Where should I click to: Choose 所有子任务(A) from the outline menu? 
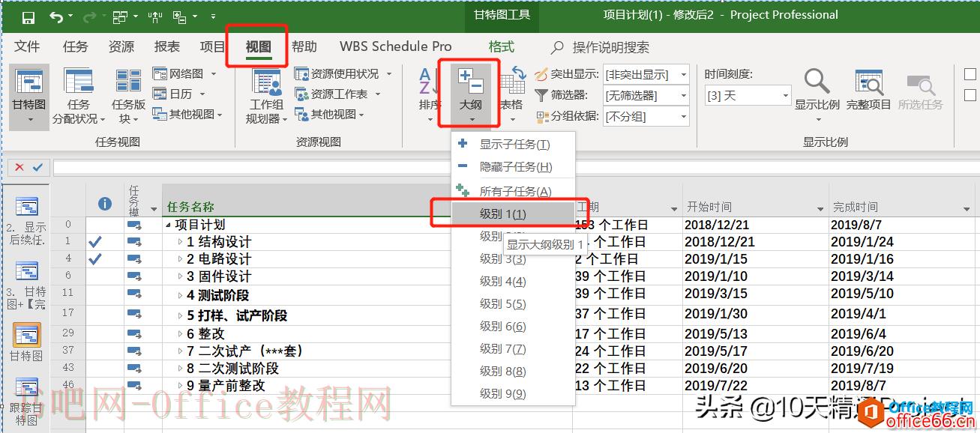[513, 192]
